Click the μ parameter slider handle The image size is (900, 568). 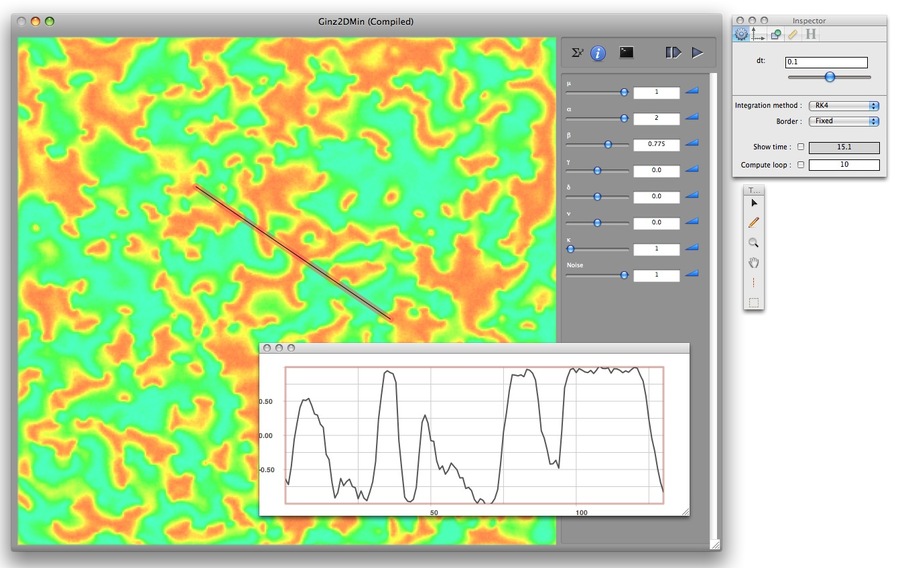[x=624, y=92]
